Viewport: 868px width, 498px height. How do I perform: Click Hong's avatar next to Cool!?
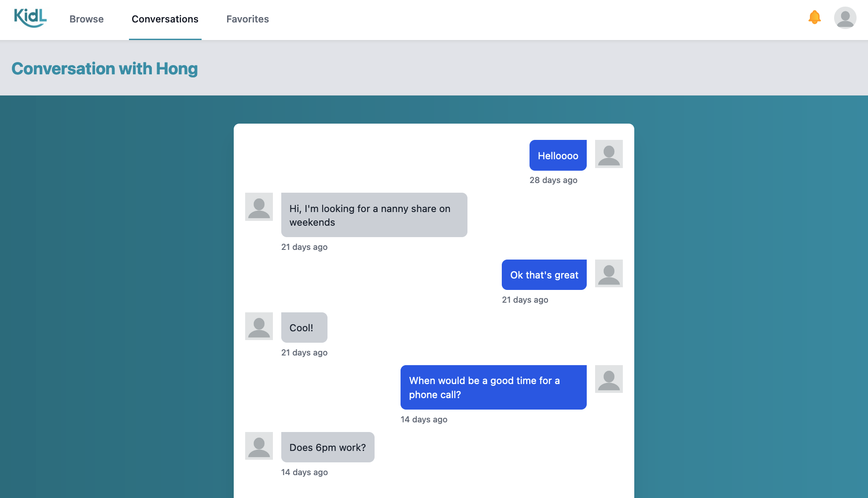point(259,326)
